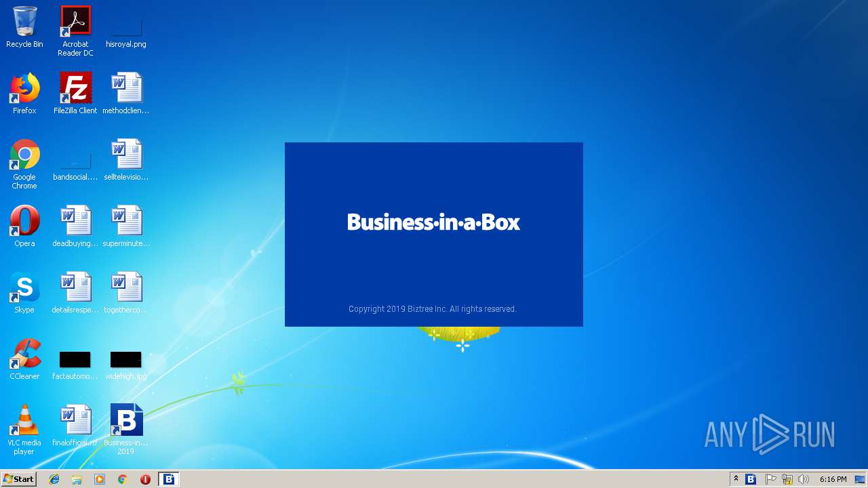Launch Opera from the taskbar
This screenshot has height=488, width=868.
coord(145,479)
